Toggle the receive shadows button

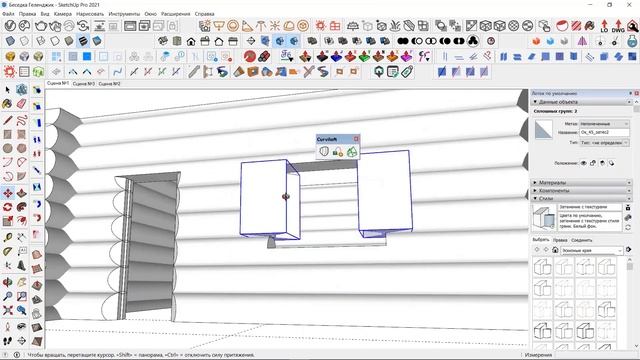(602, 163)
